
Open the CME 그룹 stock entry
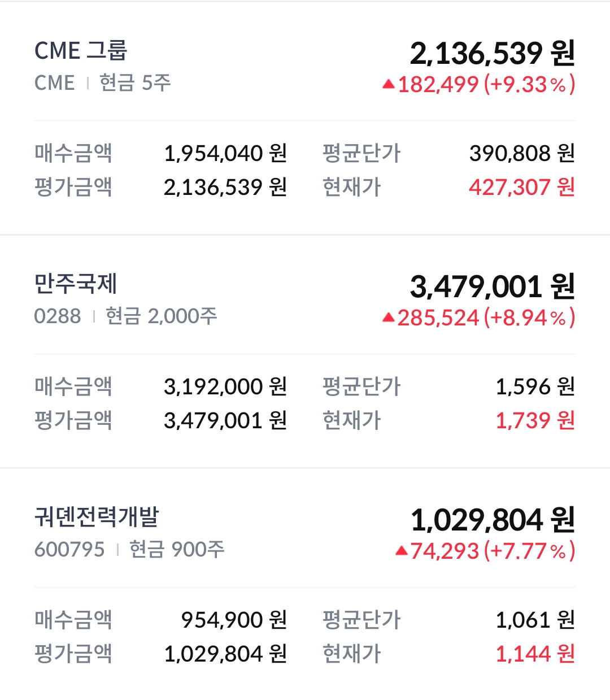[81, 51]
